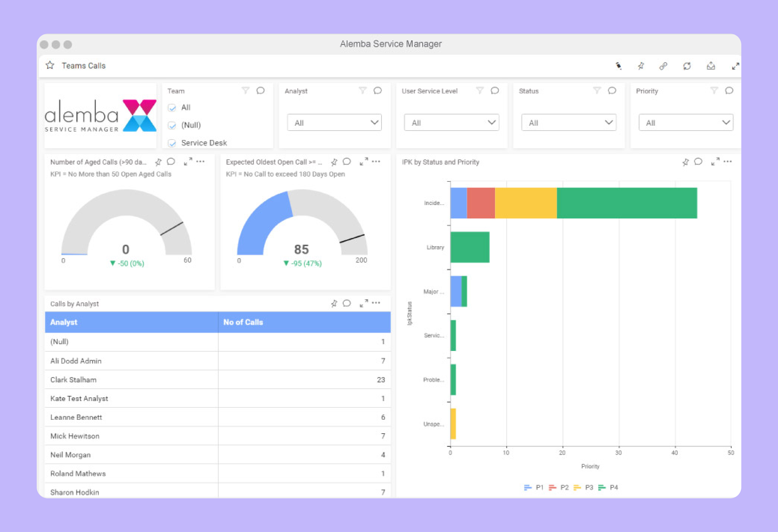Toggle P1 series in chart legend
Image resolution: width=778 pixels, height=532 pixels.
tap(534, 487)
